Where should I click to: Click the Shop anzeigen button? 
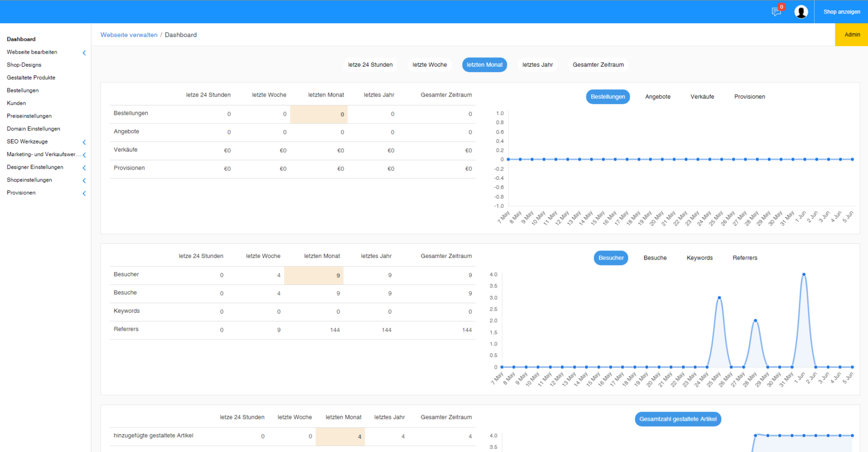(x=841, y=11)
